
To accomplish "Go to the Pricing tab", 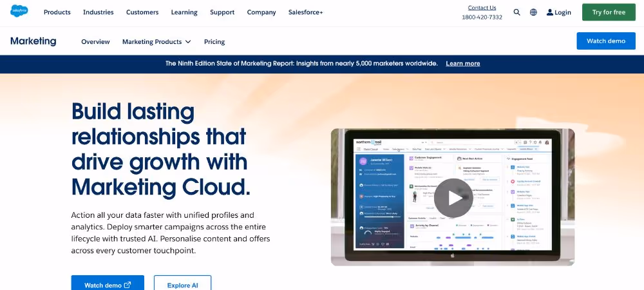I will click(x=214, y=41).
